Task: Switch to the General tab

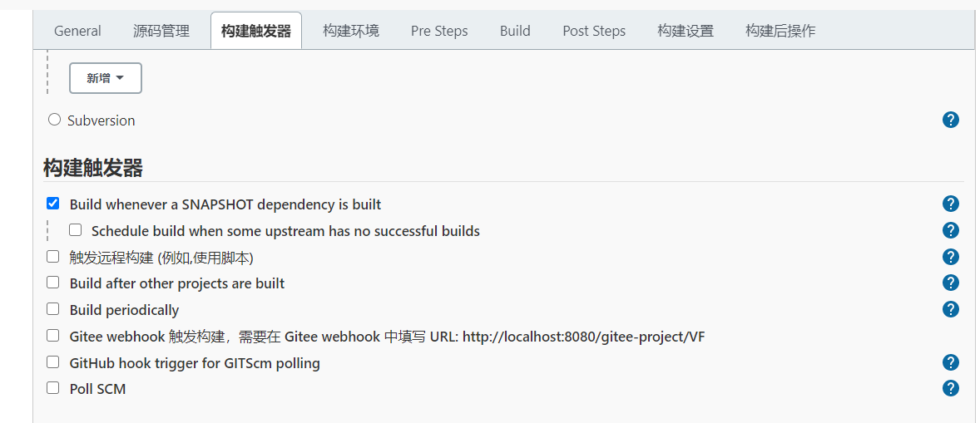Action: (x=77, y=31)
